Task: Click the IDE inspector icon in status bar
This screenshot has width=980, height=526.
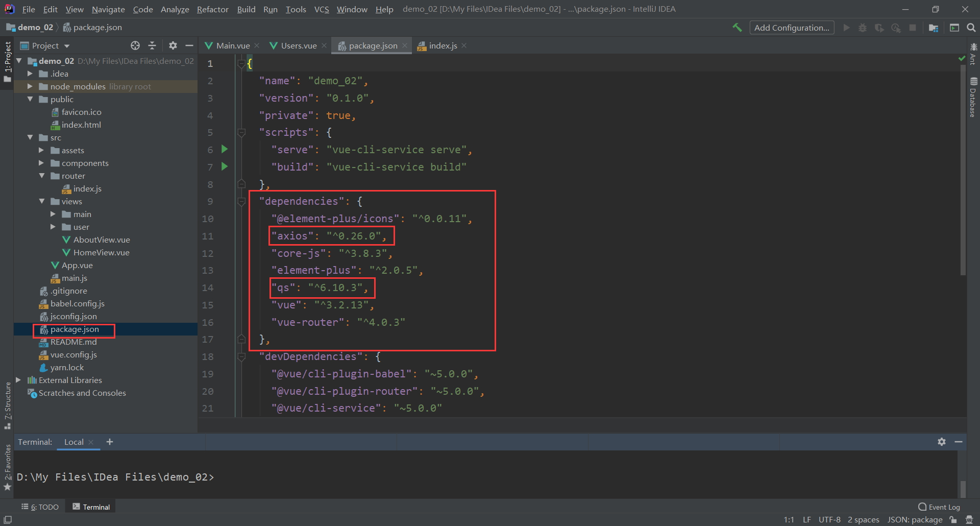Action: 969,520
